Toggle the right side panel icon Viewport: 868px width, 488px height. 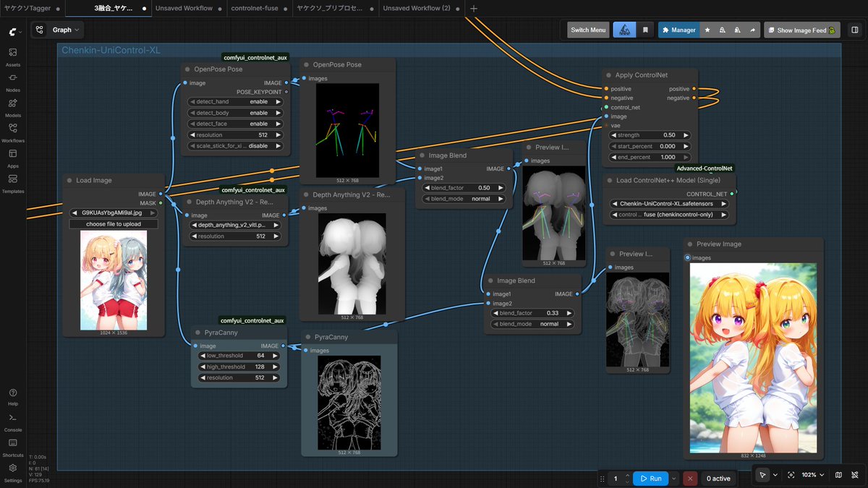point(855,30)
